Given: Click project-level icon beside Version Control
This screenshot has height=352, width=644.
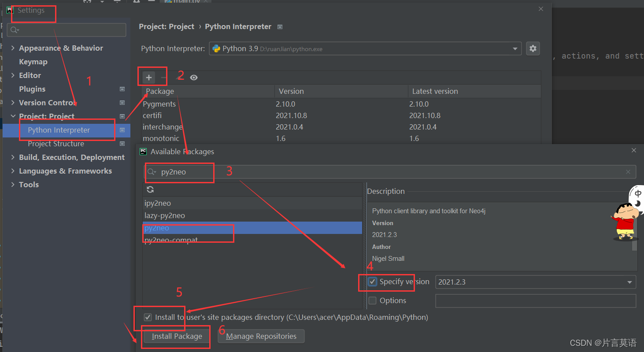Looking at the screenshot, I should (122, 103).
